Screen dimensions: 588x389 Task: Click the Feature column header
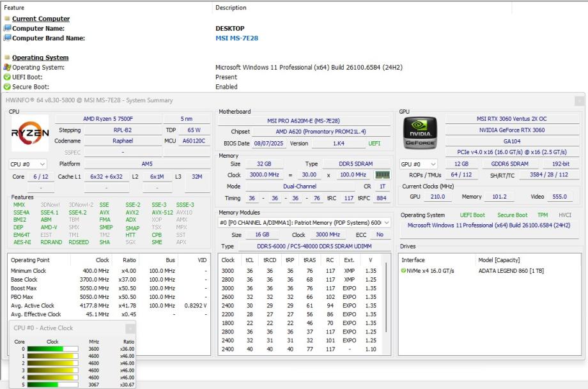coord(14,8)
